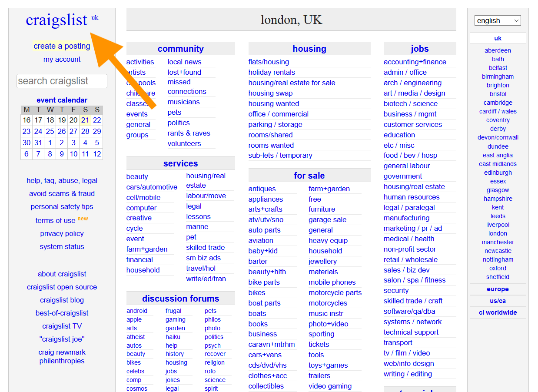Browse holiday rentals

click(x=272, y=72)
